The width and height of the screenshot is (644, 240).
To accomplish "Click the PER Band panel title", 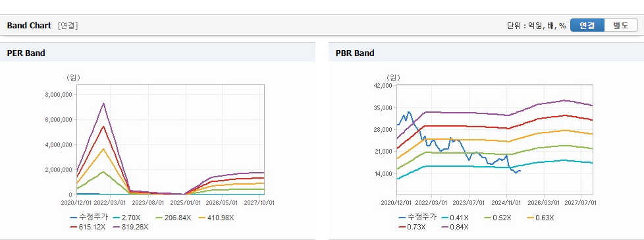I will coord(26,53).
